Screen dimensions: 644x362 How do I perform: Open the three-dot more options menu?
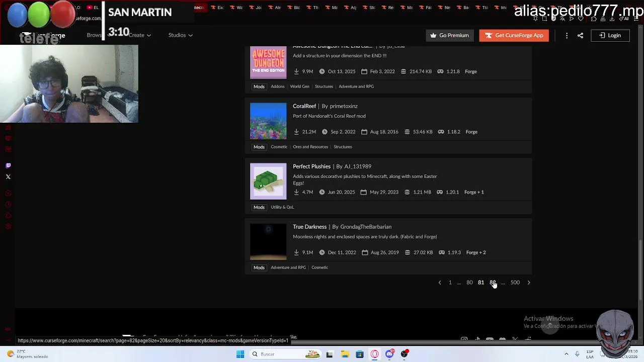coord(567,35)
